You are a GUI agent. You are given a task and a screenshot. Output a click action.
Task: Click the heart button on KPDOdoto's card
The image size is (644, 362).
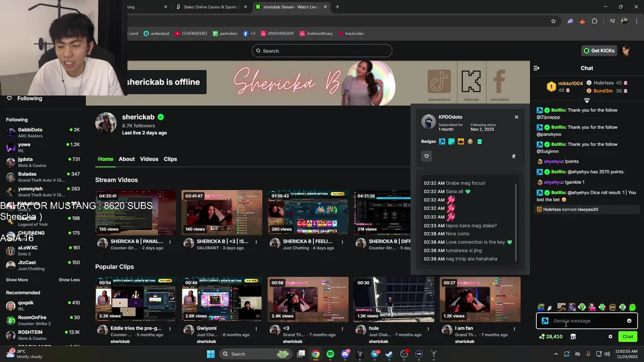click(427, 156)
